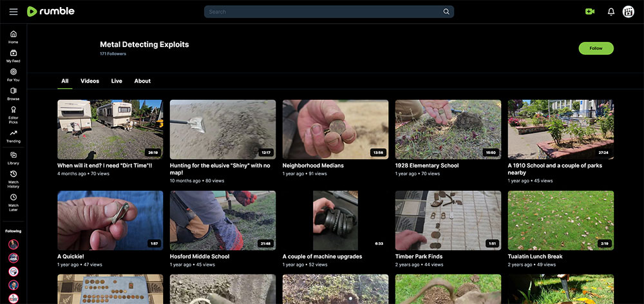This screenshot has height=304, width=644.
Task: Open Hosford Middle School video thumbnail
Action: click(x=223, y=220)
